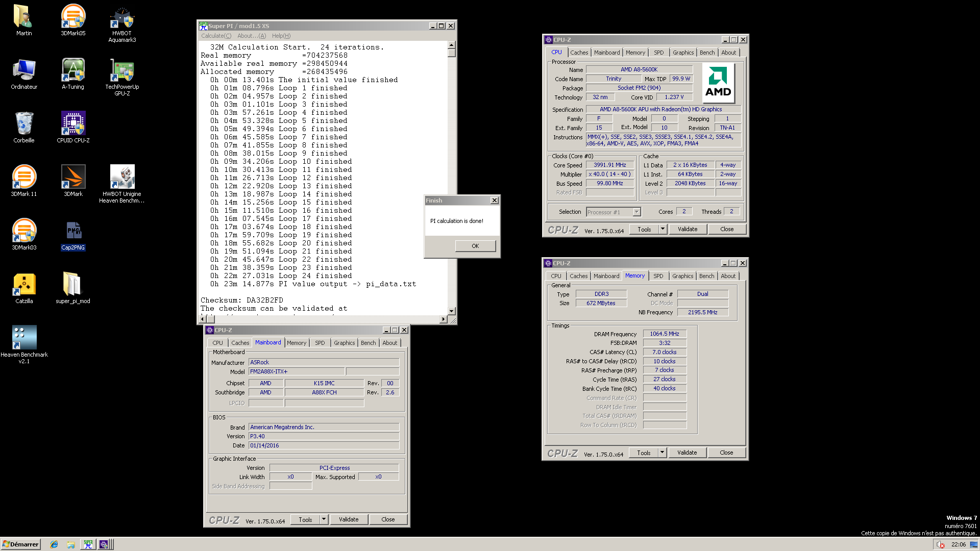Click the Show desktop button on taskbar
This screenshot has height=551, width=980.
point(974,544)
